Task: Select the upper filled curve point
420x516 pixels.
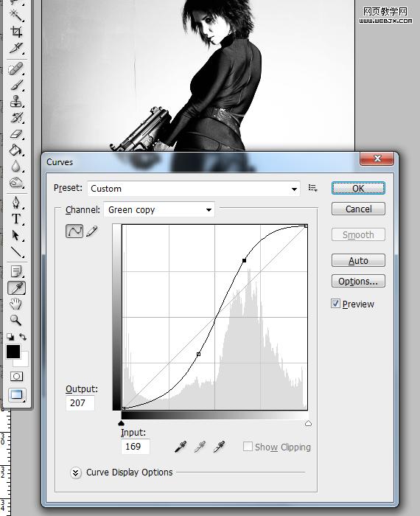Action: coord(244,260)
